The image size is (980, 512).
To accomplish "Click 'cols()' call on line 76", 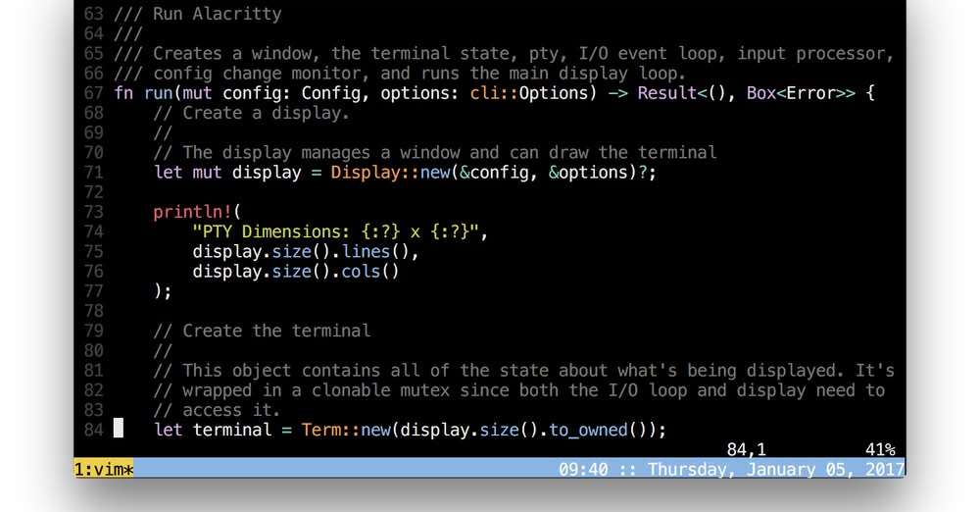I will (x=370, y=272).
